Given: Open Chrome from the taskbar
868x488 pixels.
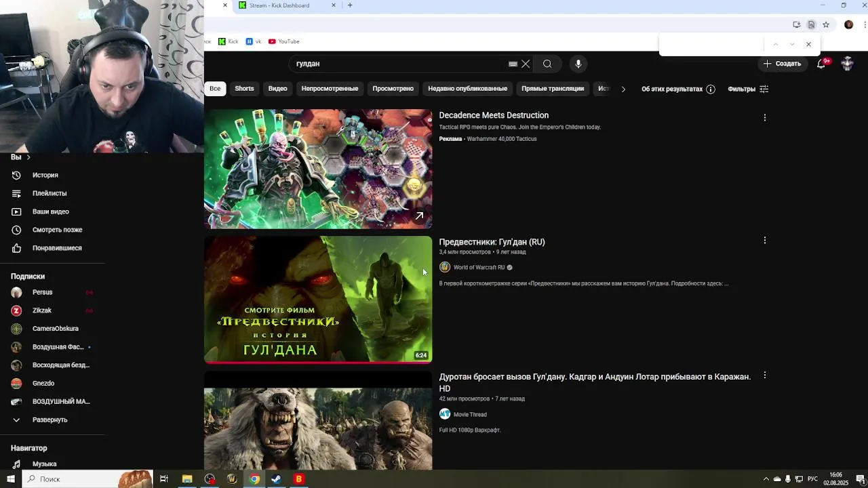Looking at the screenshot, I should click(x=254, y=479).
